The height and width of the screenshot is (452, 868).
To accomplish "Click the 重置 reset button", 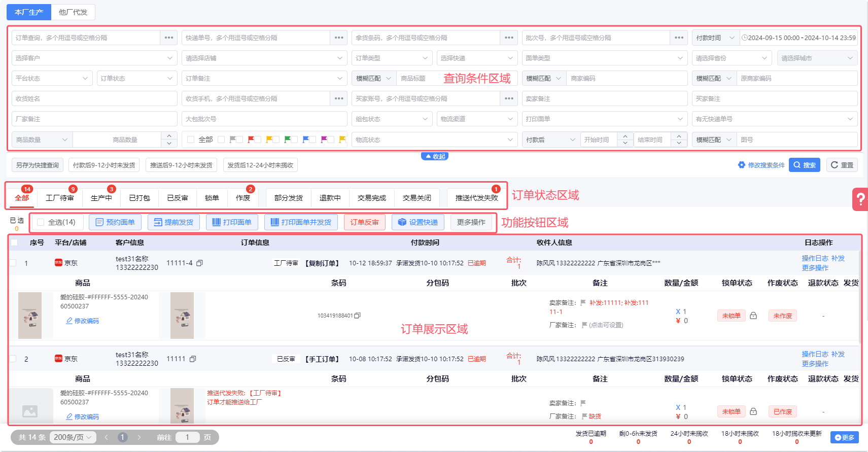I will point(842,165).
